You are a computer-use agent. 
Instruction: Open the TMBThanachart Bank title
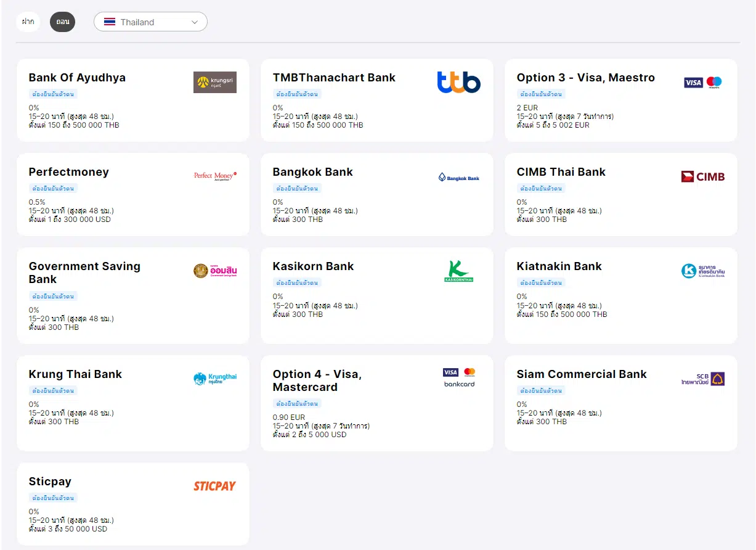tap(334, 78)
